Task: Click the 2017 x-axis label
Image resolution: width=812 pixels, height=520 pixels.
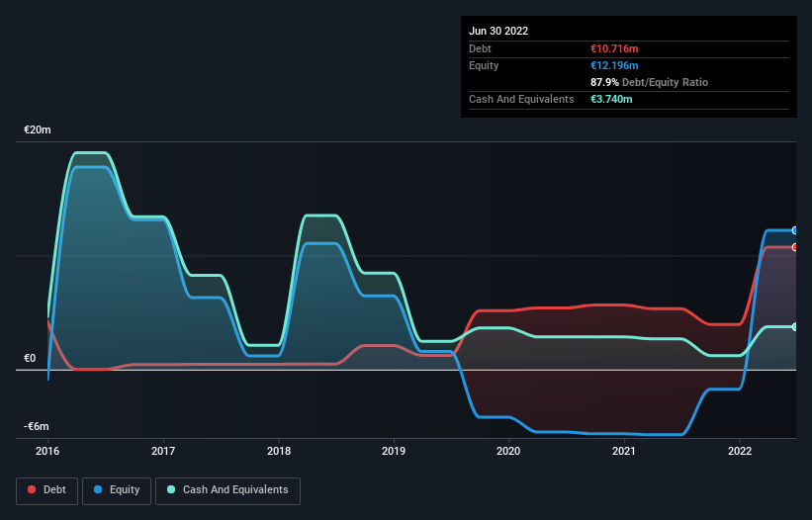Action: (x=163, y=451)
